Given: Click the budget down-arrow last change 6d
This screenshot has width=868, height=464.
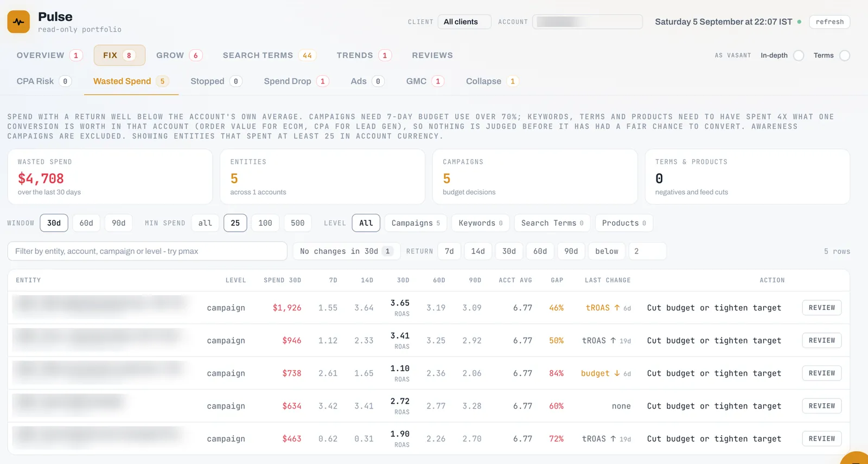Looking at the screenshot, I should [606, 373].
